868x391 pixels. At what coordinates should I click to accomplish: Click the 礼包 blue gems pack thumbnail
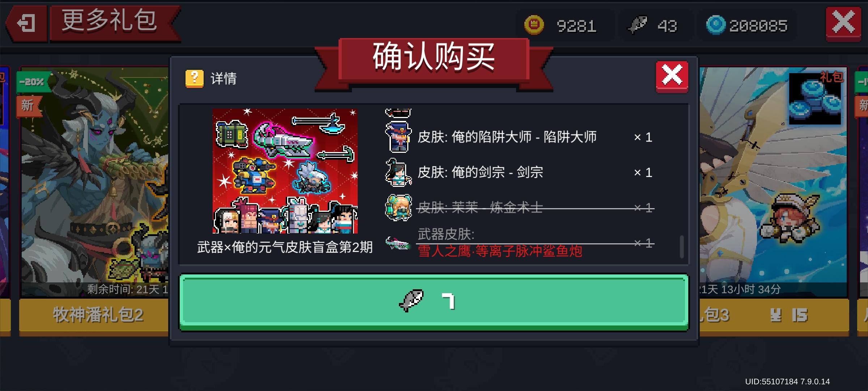coord(815,98)
